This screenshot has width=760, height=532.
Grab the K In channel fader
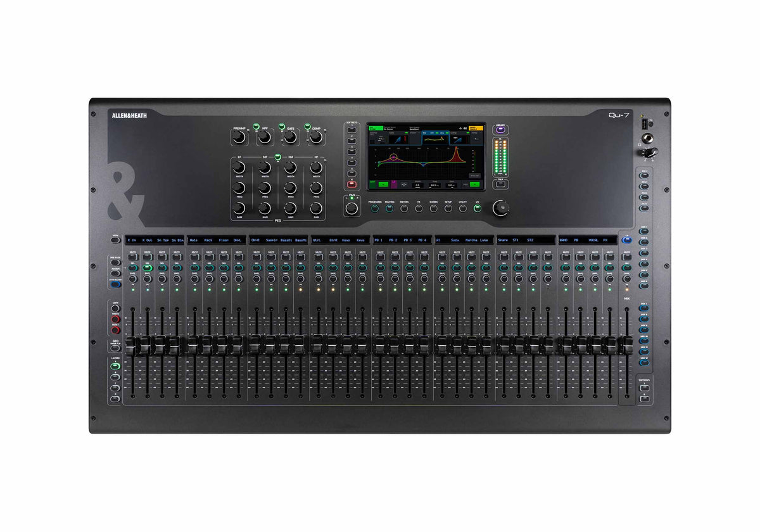tap(132, 345)
